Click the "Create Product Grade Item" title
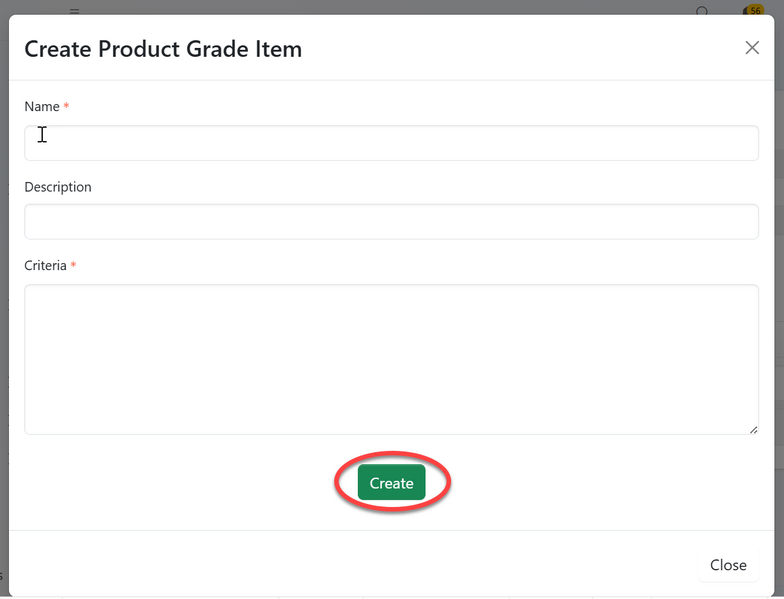The image size is (784, 599). click(x=163, y=48)
